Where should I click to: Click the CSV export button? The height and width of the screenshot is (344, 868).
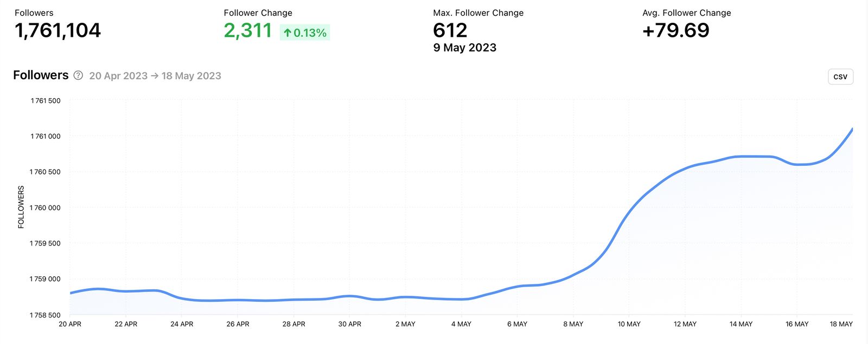(x=840, y=76)
